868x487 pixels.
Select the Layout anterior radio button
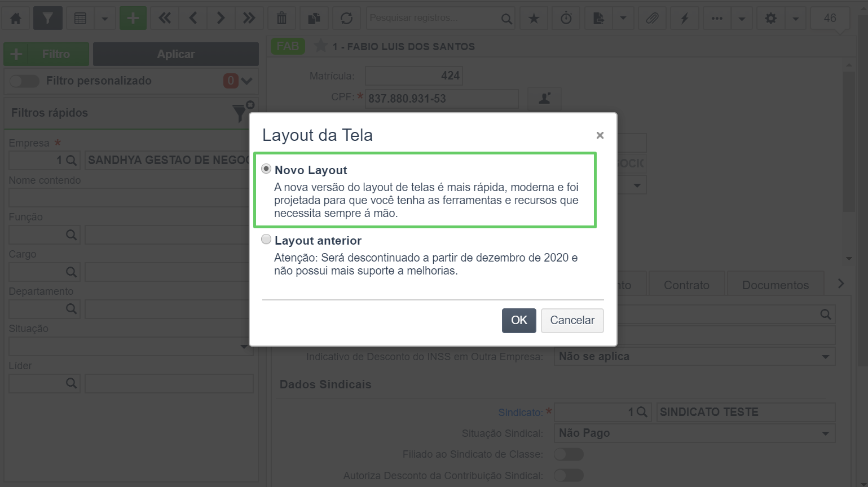coord(266,240)
